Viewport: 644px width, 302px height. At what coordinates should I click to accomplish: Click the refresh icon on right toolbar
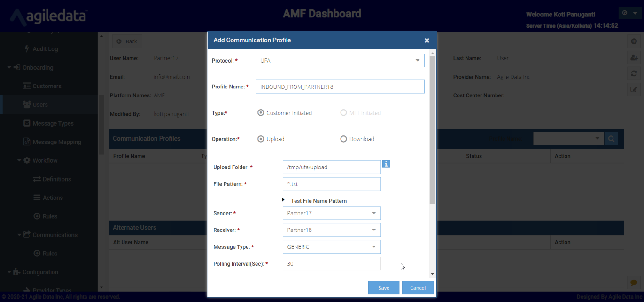634,73
